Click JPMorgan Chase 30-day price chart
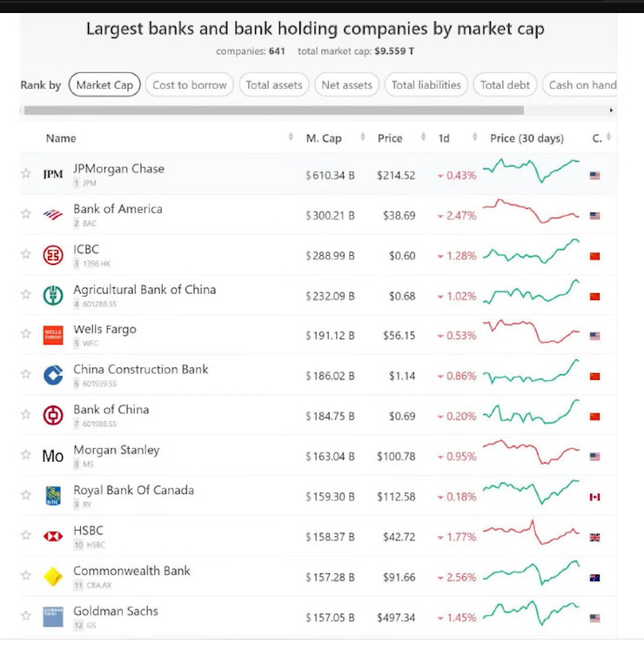This screenshot has width=644, height=656. (531, 171)
